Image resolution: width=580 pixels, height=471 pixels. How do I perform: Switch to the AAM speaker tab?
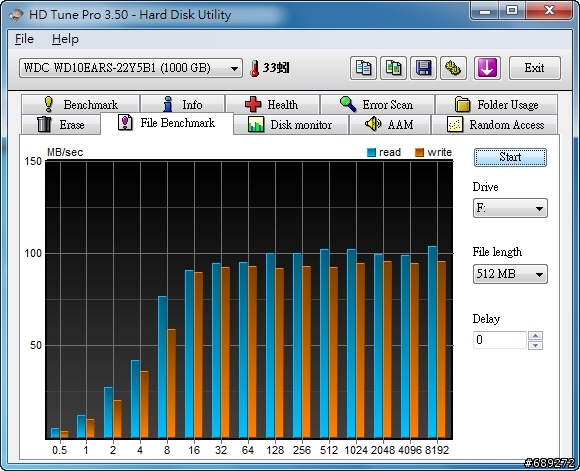[x=390, y=124]
